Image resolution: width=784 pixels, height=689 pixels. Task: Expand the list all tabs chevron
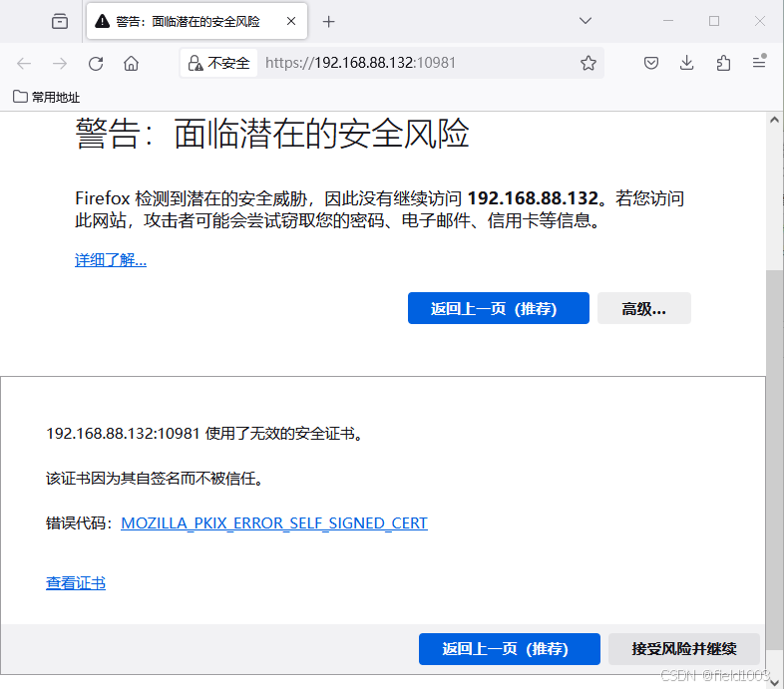585,21
